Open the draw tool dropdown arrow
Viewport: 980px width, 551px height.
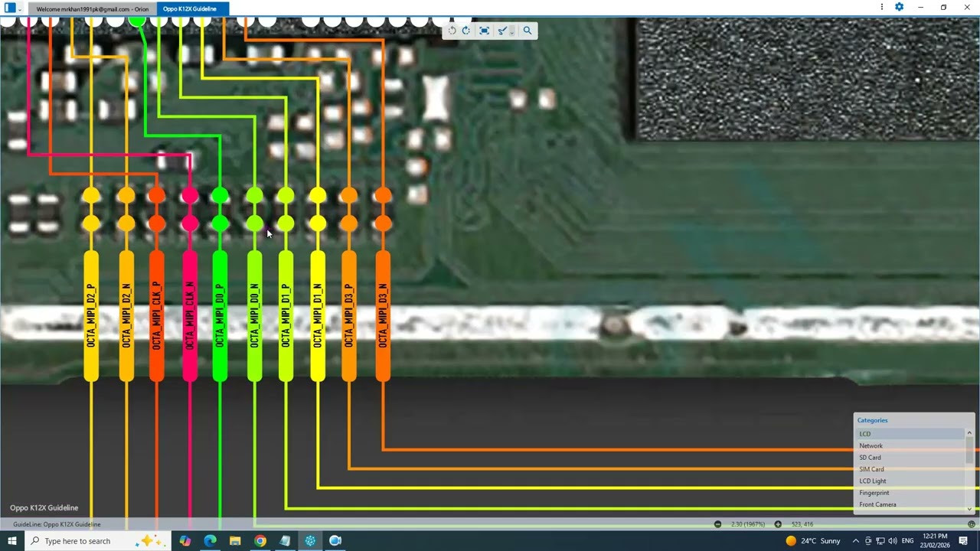(511, 31)
